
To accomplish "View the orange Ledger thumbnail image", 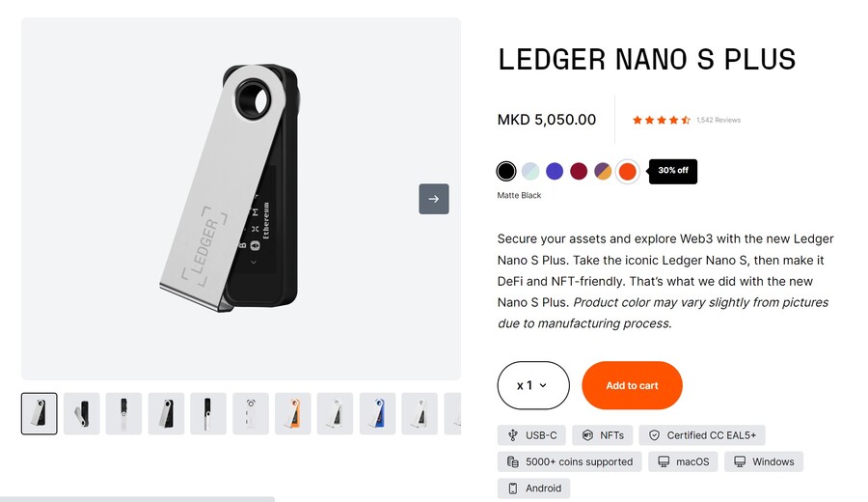I will (x=293, y=413).
